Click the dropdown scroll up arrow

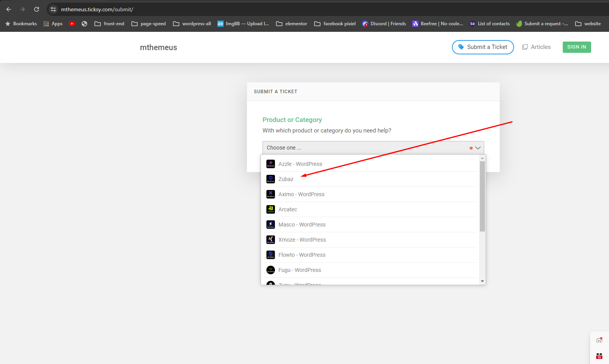coord(482,158)
